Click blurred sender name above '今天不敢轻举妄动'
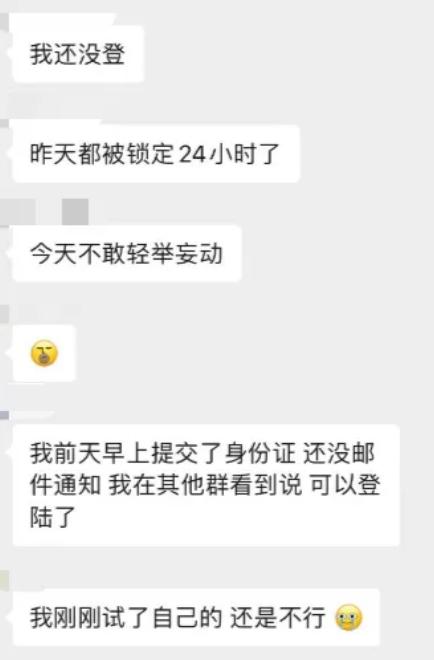The height and width of the screenshot is (660, 434). [18, 213]
